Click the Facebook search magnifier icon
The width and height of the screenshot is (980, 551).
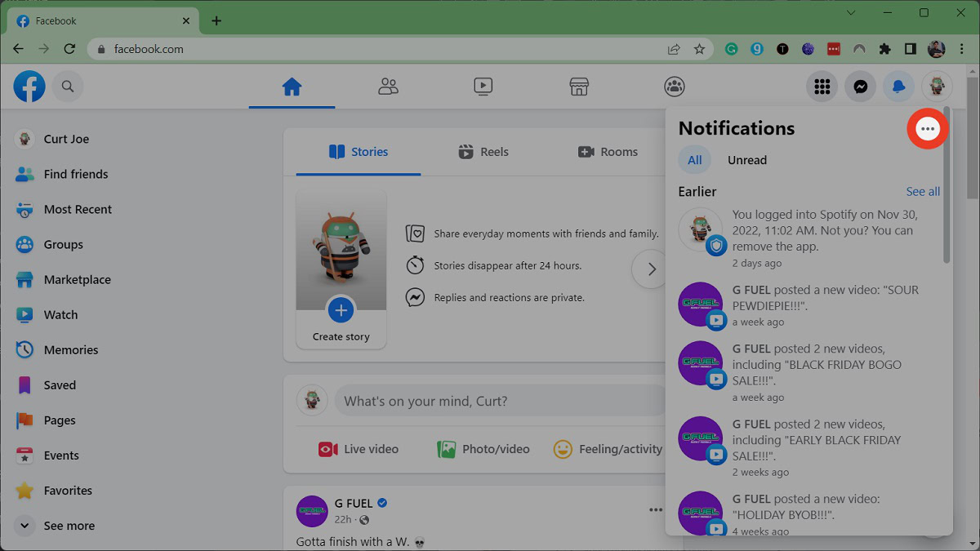coord(68,87)
